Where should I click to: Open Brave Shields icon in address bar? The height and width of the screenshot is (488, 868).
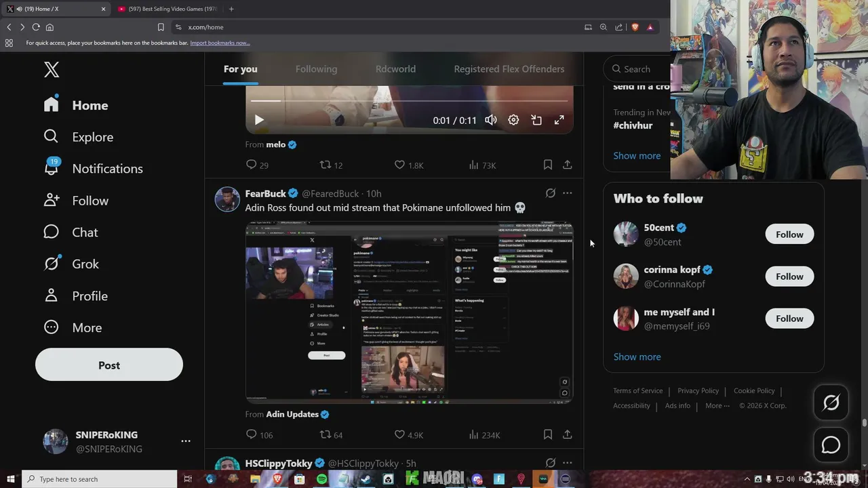click(635, 27)
